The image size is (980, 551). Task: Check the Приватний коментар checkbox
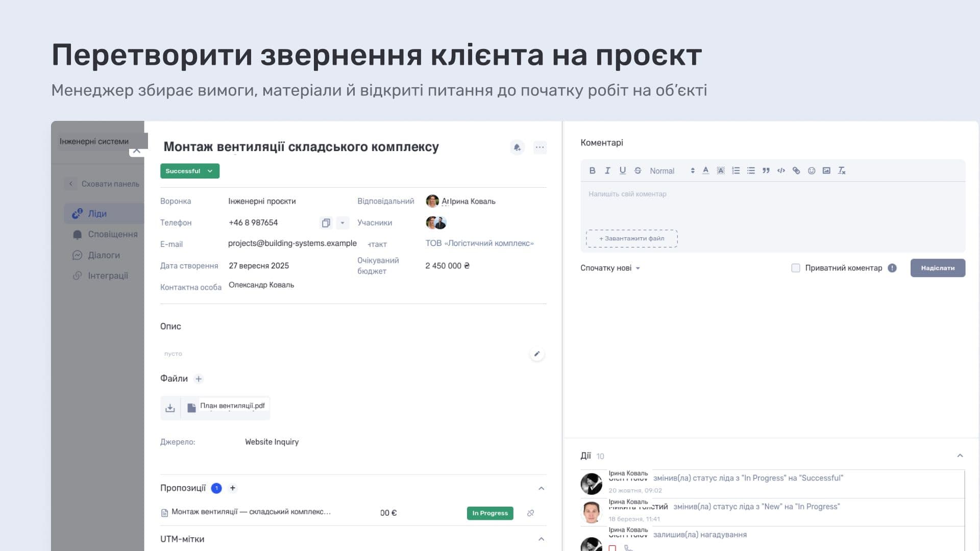pos(795,268)
